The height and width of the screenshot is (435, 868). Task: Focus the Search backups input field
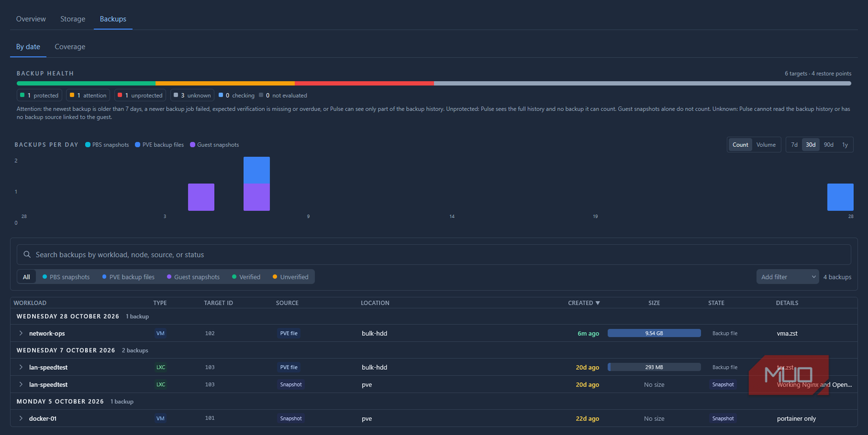coord(433,255)
